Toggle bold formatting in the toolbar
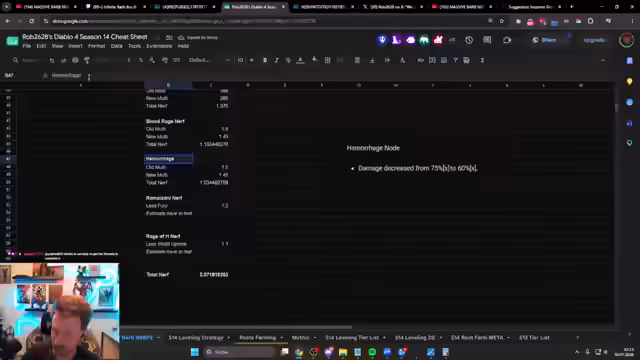Viewport: 640px width, 360px height. pos(265,60)
